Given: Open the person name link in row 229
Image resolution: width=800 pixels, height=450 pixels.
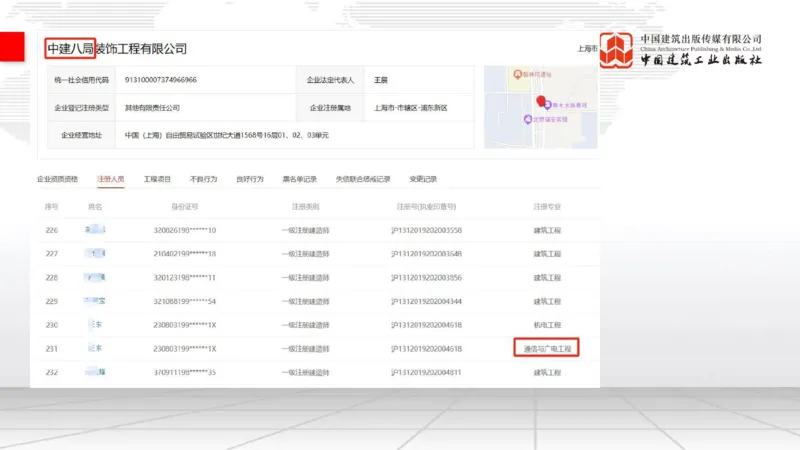Looking at the screenshot, I should pyautogui.click(x=95, y=301).
